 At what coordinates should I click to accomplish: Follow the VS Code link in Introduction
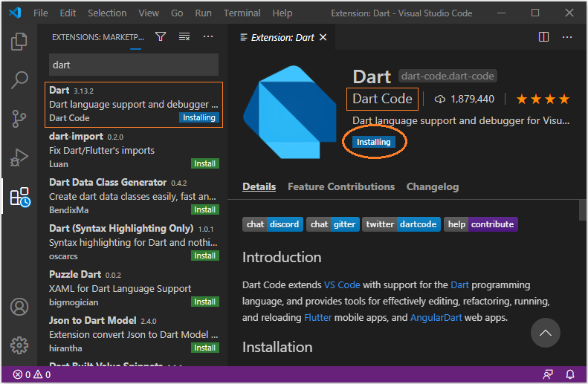(342, 285)
